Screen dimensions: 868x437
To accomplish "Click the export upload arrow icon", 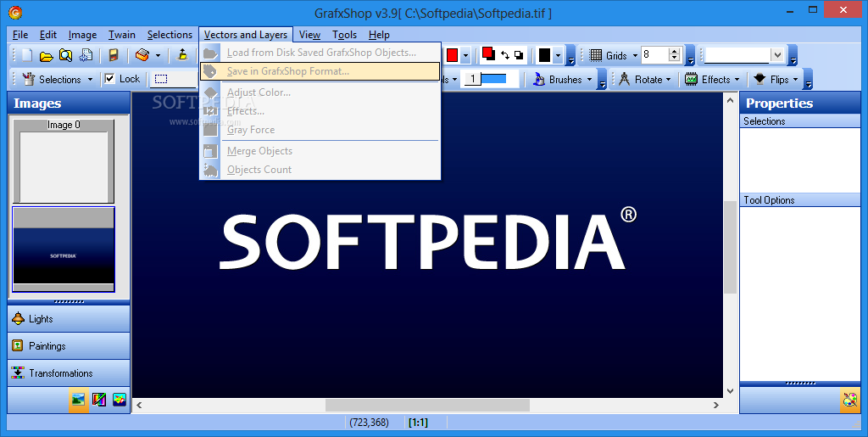I will 182,55.
